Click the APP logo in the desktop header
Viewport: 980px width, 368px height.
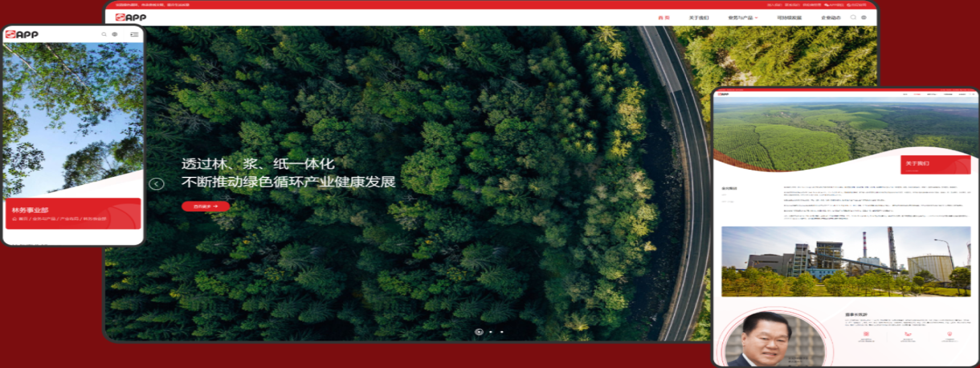[131, 17]
